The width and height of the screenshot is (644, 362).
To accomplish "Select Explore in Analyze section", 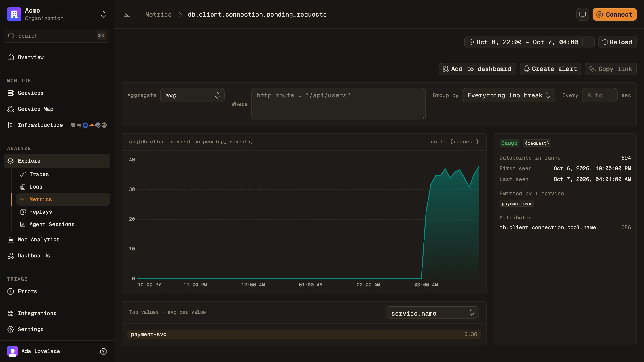I will (57, 161).
